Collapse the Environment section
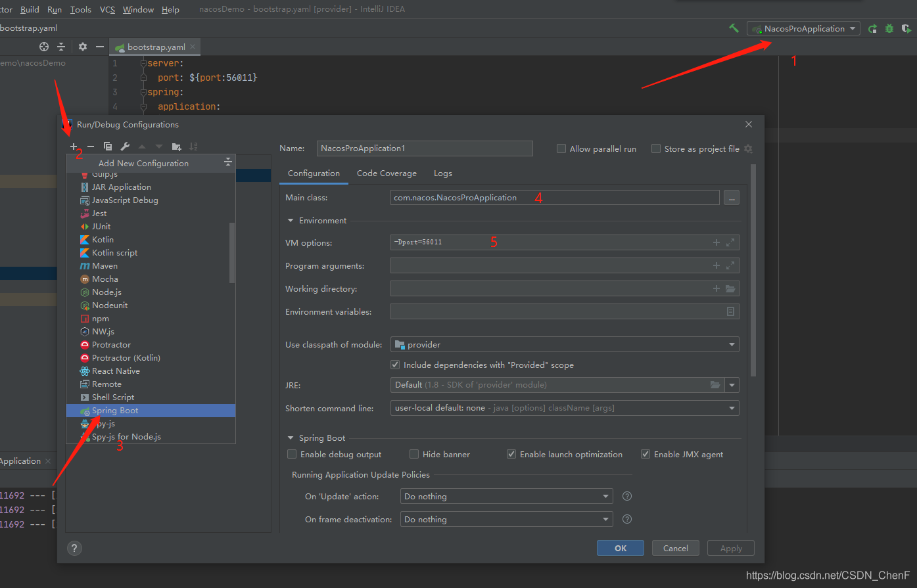Viewport: 917px width, 588px height. pos(291,221)
